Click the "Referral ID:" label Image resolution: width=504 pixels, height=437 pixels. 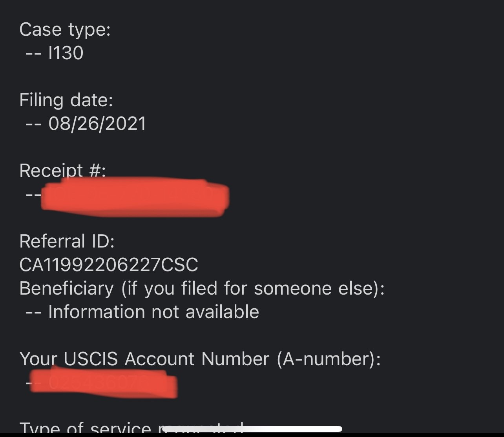67,241
